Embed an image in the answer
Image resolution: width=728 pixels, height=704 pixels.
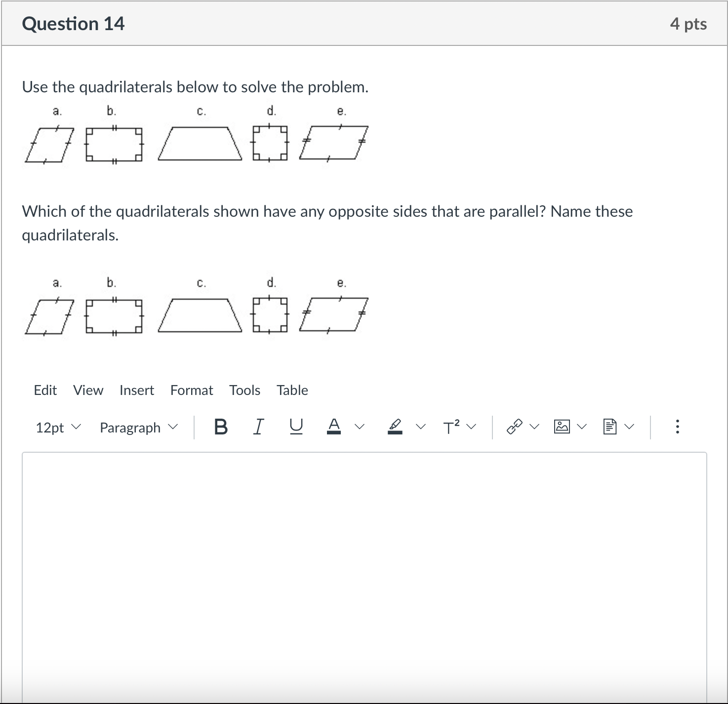(x=562, y=427)
